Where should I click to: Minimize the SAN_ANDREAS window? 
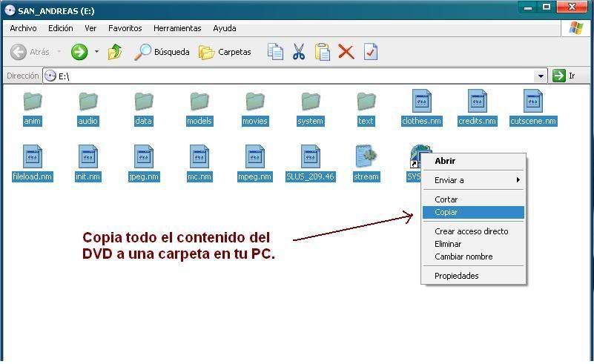(x=528, y=7)
